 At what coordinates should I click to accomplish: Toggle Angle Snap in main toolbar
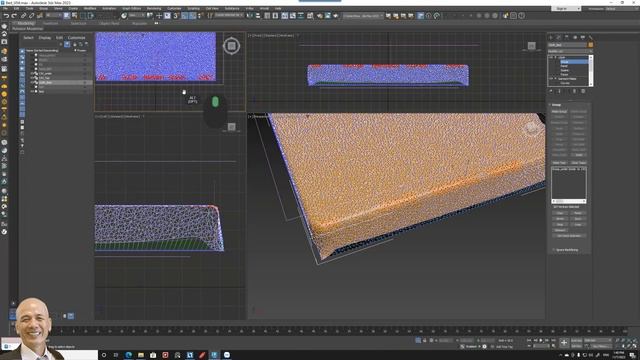(x=184, y=16)
